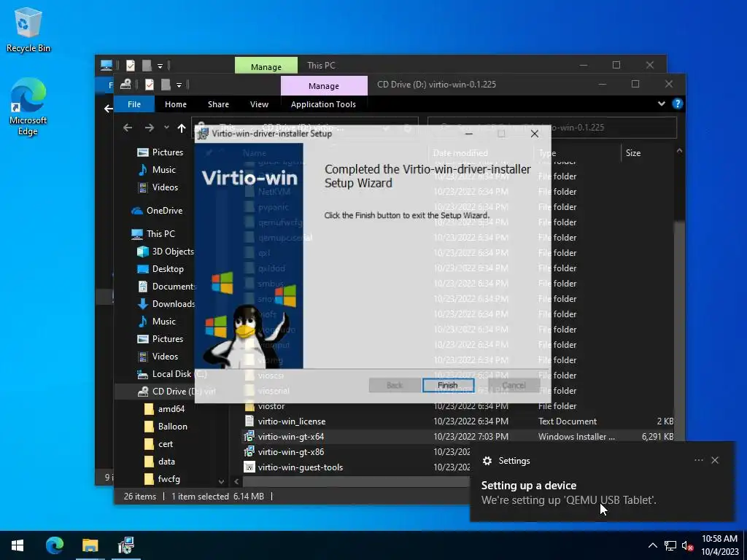Click the Properties icon in the This PC window toolbar

130,65
